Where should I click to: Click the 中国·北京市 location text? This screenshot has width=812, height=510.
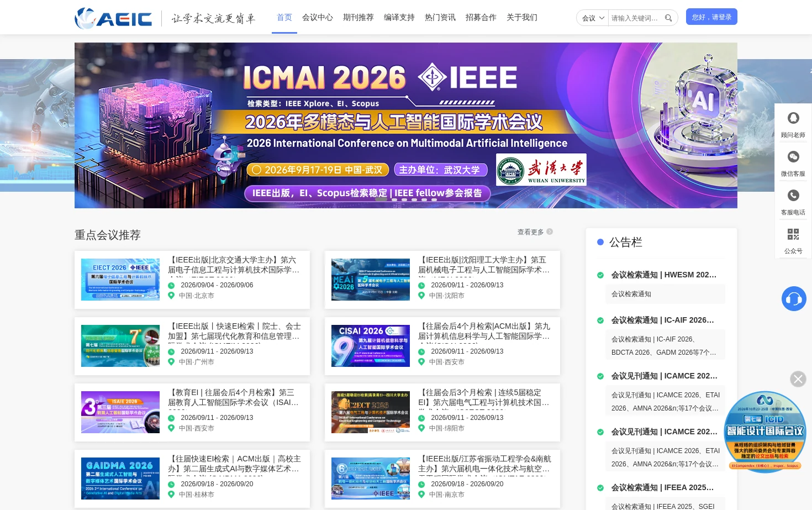pyautogui.click(x=197, y=296)
